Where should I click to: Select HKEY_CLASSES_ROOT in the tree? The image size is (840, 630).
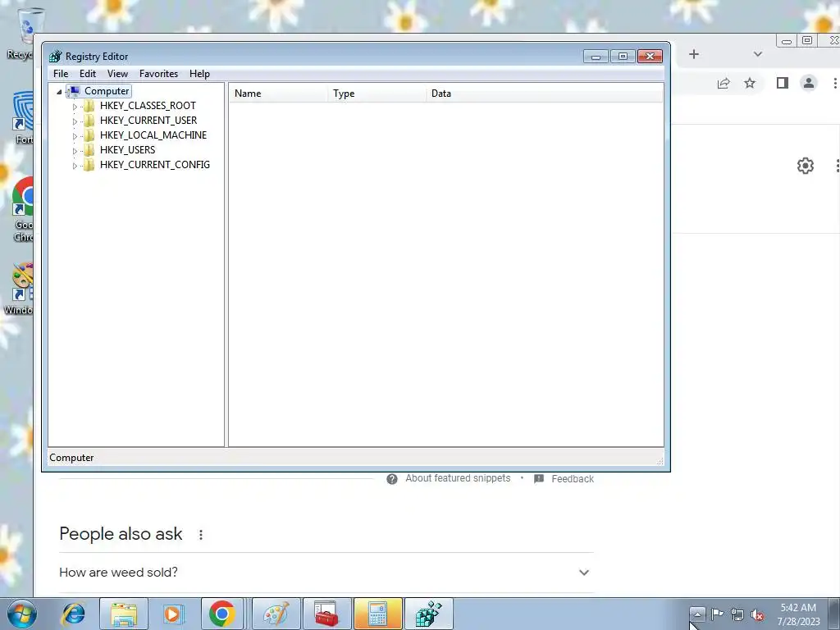[148, 106]
